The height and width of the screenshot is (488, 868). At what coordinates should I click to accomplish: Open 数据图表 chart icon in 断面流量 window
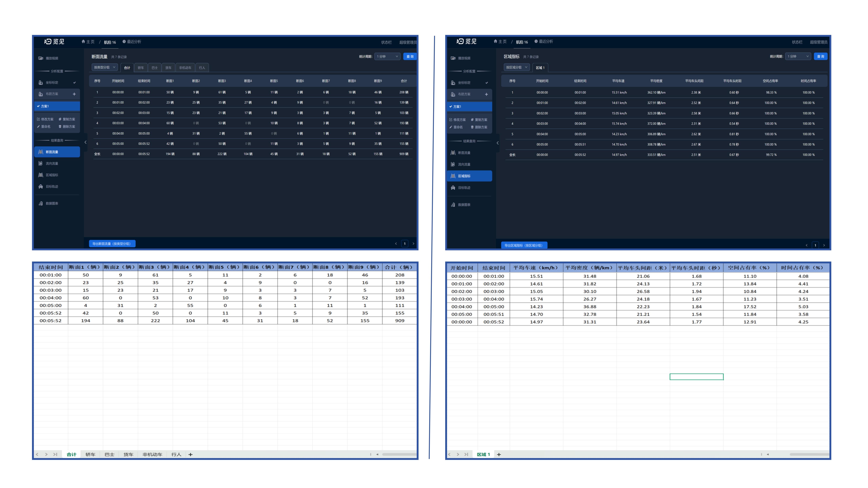pyautogui.click(x=41, y=203)
